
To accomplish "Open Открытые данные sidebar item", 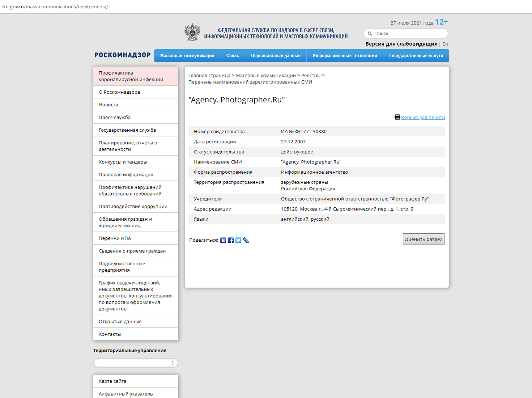I will (136, 321).
